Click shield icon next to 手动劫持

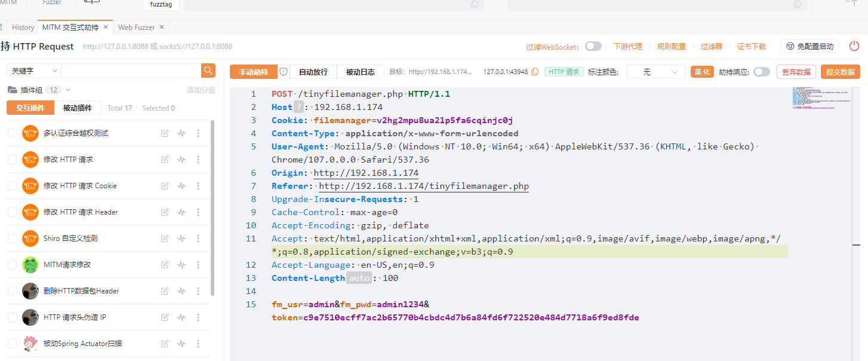tap(284, 72)
